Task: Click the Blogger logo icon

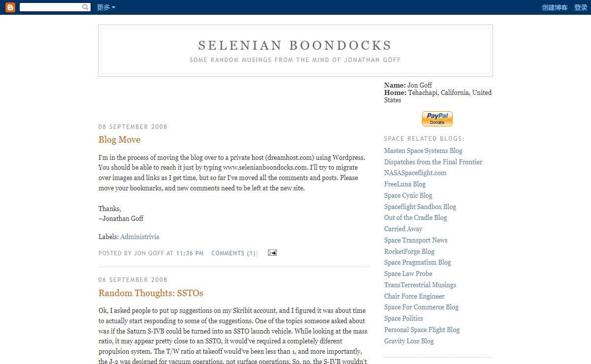Action: coord(10,7)
